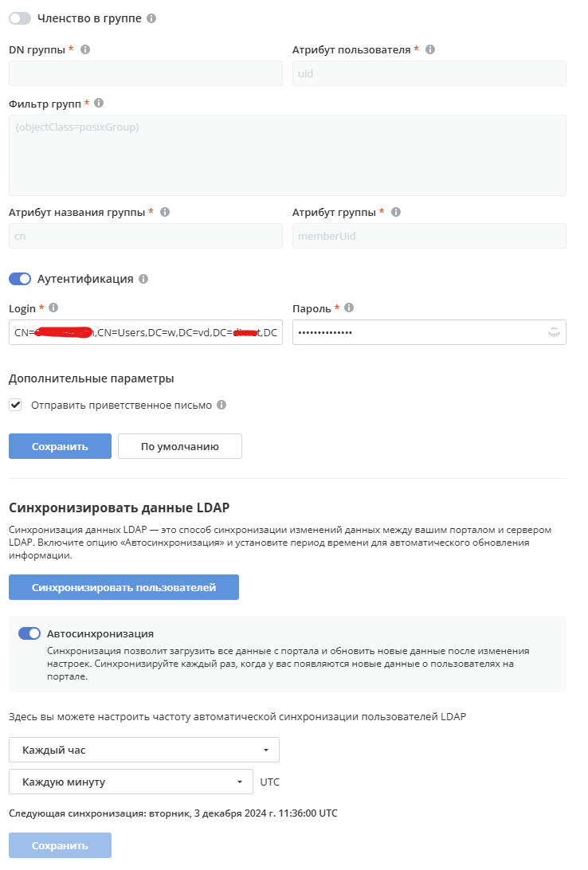588x870 pixels.
Task: Expand the Каждую минуту dropdown
Action: point(131,782)
